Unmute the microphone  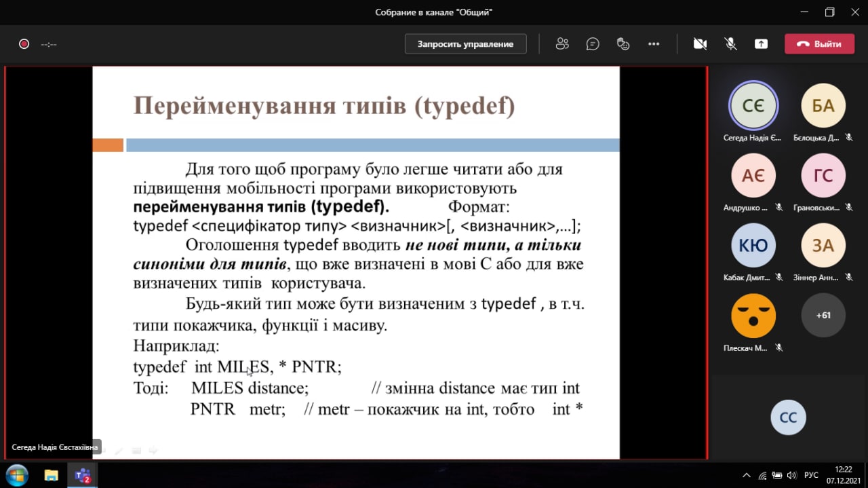730,44
